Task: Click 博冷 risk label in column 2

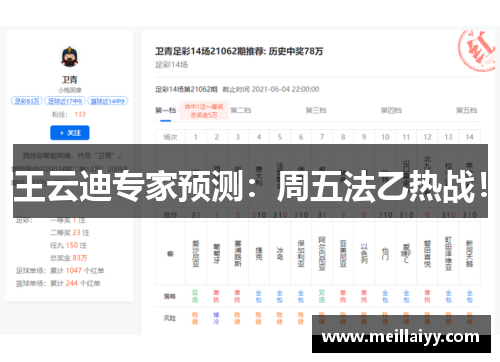Action: pyautogui.click(x=216, y=318)
